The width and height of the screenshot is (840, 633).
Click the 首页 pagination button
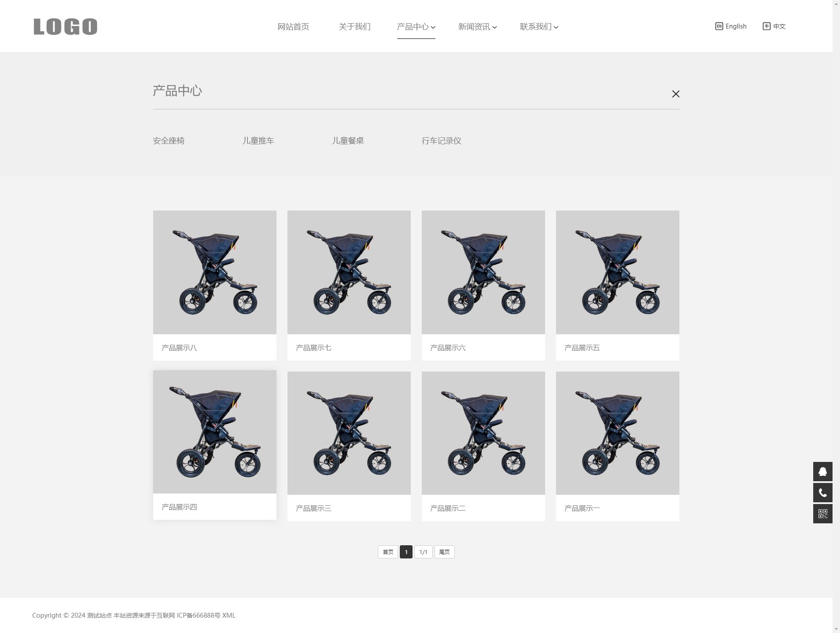click(x=388, y=552)
